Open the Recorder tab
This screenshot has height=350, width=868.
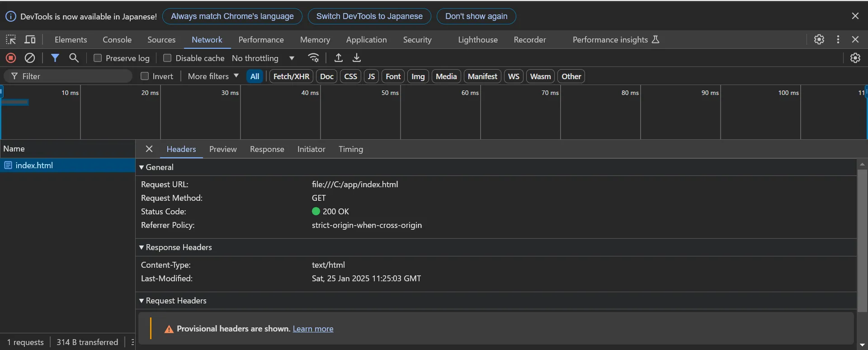tap(530, 39)
